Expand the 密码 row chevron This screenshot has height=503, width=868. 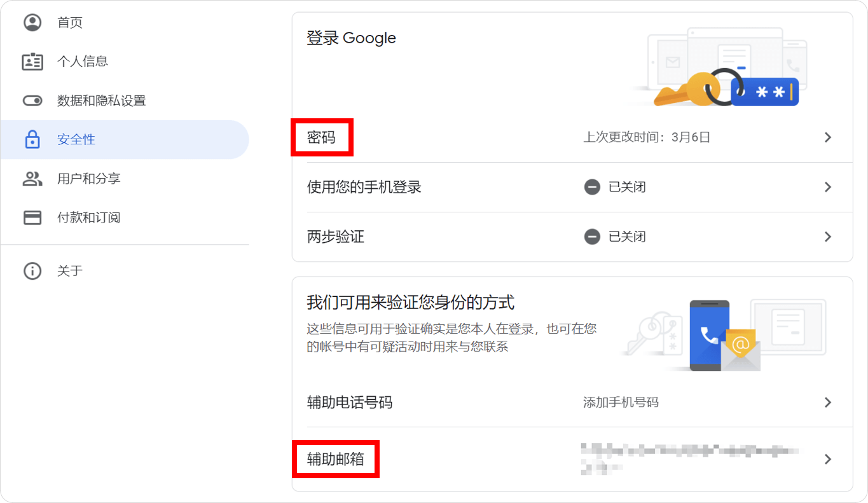(x=829, y=137)
